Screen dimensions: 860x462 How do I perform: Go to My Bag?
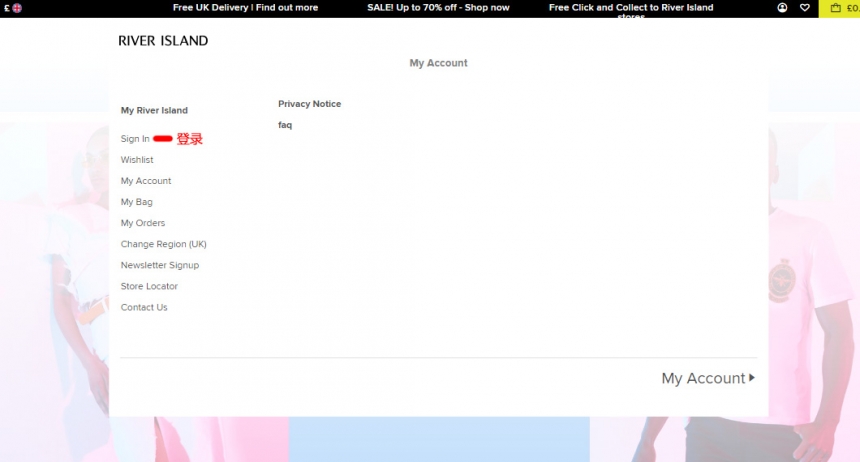click(x=137, y=202)
